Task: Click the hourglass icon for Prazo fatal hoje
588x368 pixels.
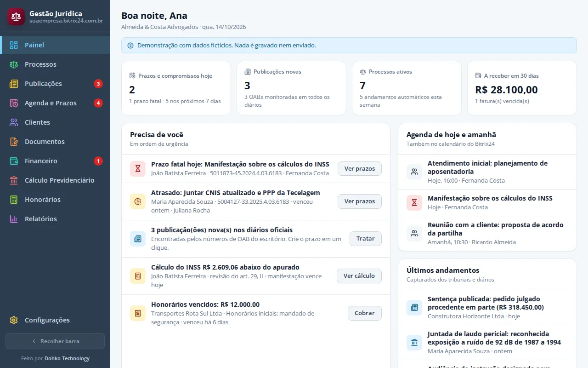Action: coord(138,169)
